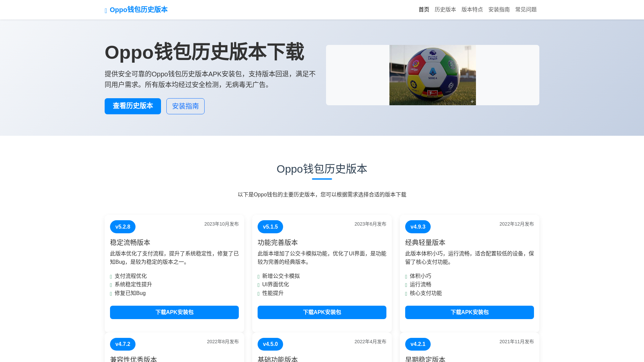
Task: Click the v4.2.1 version badge
Action: point(418,344)
